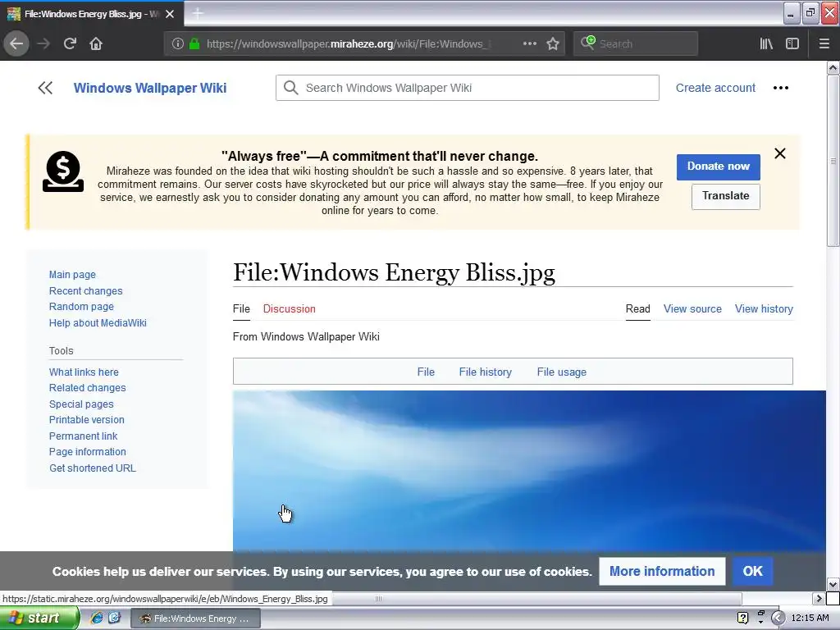Click the browser Search box
840x630 pixels.
tap(636, 44)
